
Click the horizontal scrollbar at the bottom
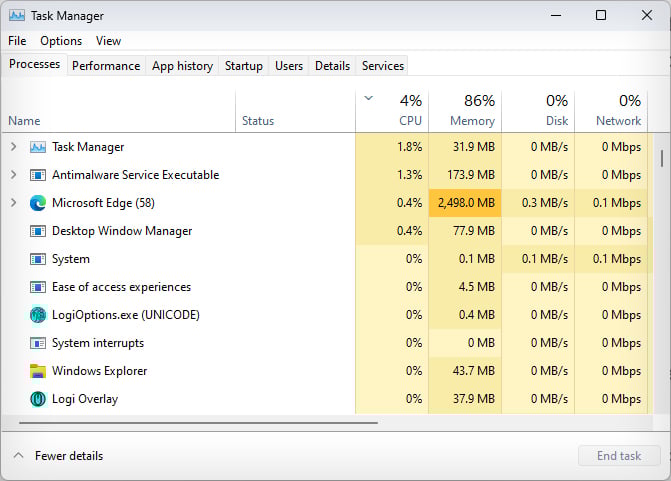tap(199, 423)
